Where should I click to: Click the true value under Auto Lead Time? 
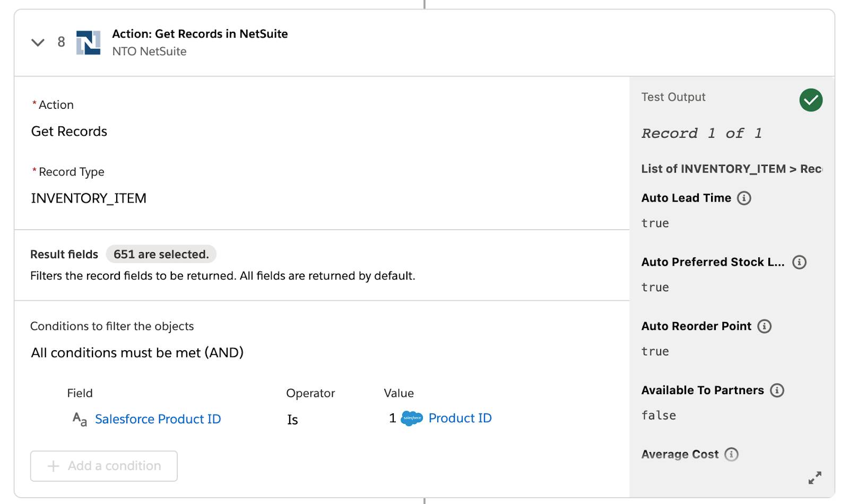pos(655,223)
